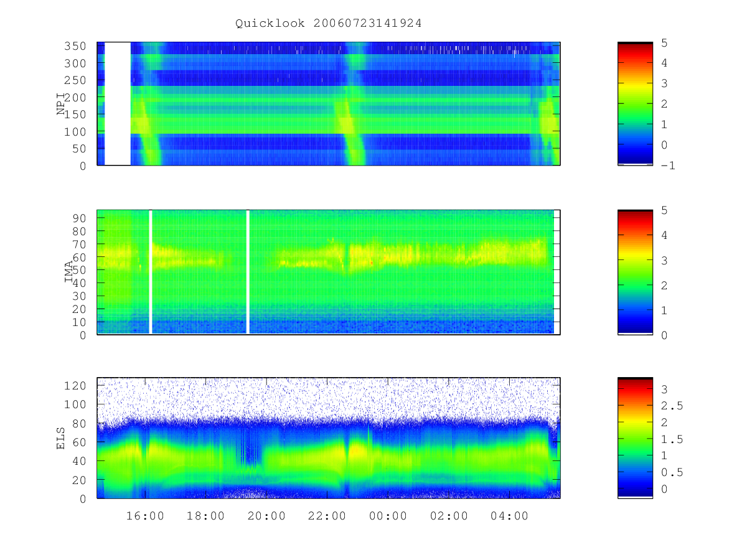Click the IMA panel color bar
Viewport: 747px width, 560px height.
[635, 272]
